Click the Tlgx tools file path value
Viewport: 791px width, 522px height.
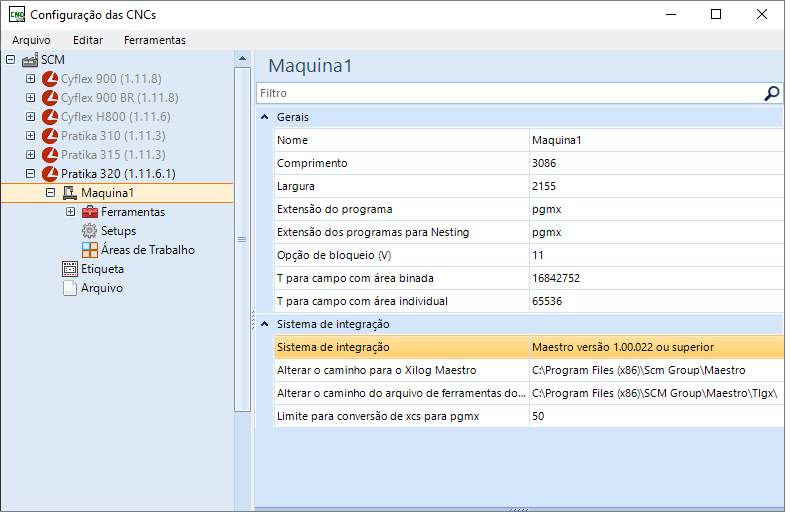pyautogui.click(x=656, y=393)
